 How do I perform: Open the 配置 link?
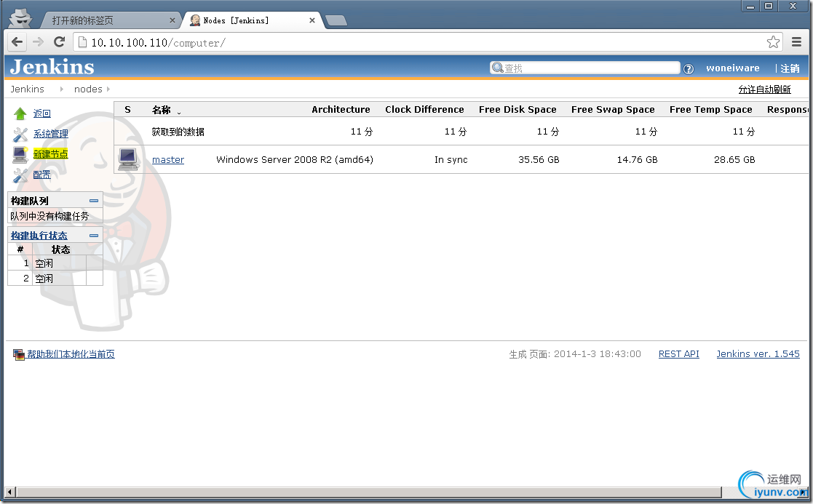42,175
